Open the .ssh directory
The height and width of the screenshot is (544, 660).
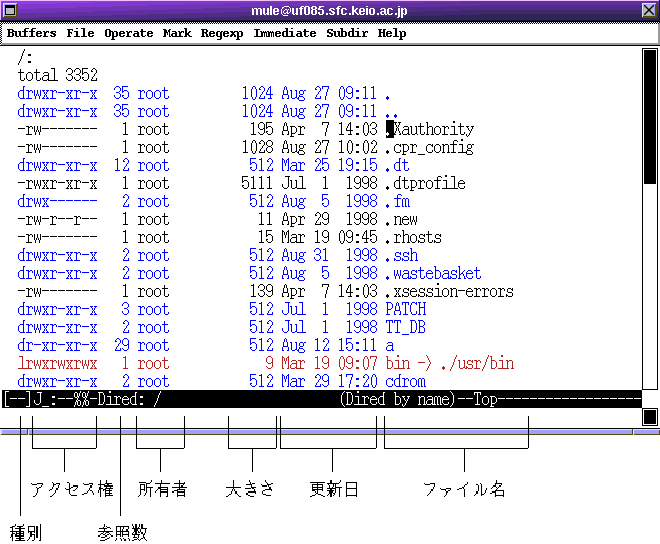pos(402,255)
